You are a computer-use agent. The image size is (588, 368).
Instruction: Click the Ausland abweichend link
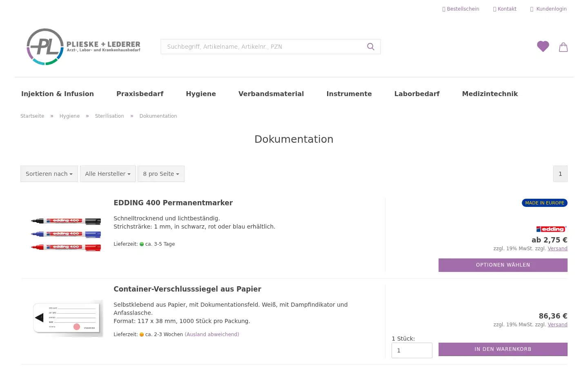click(212, 334)
